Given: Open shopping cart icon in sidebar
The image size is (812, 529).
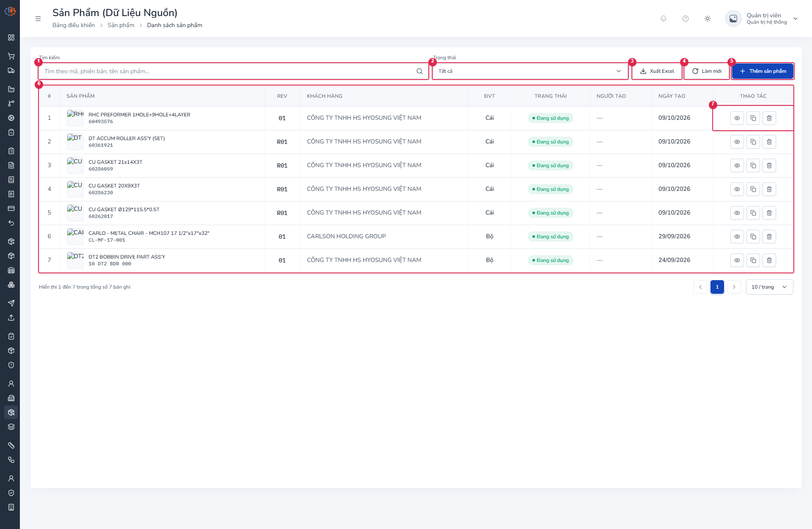Looking at the screenshot, I should 11,56.
